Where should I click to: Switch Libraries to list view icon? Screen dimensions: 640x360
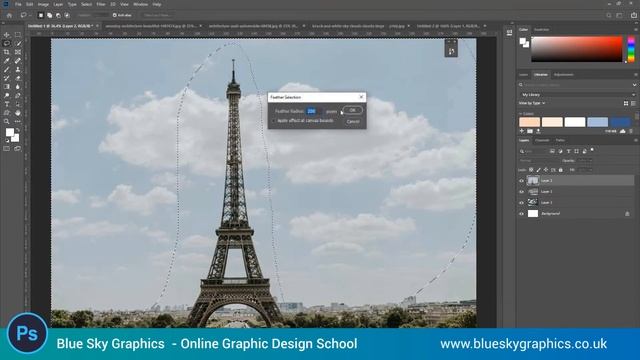(633, 103)
